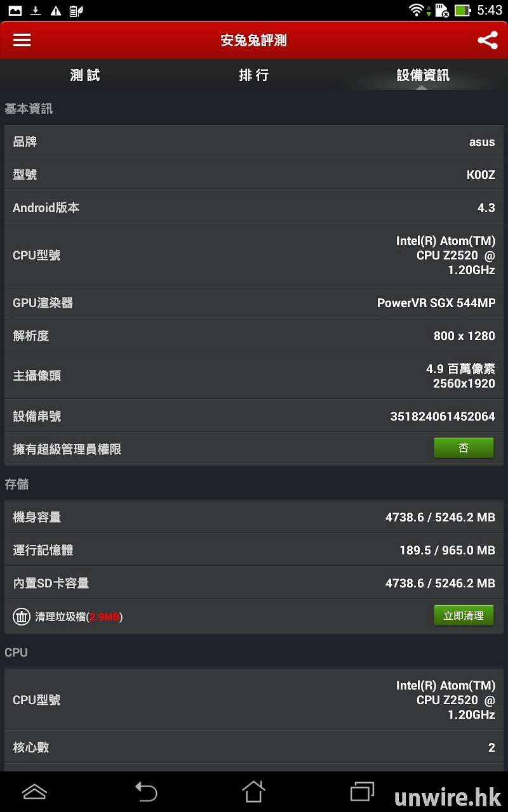The width and height of the screenshot is (508, 812).
Task: Switch to the 測試 tab
Action: (x=84, y=75)
